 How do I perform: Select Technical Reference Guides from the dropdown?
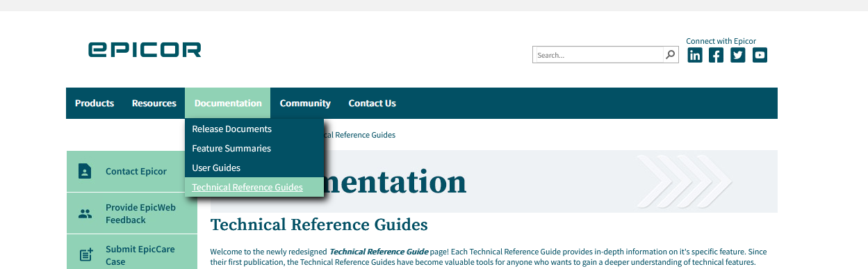click(254, 187)
